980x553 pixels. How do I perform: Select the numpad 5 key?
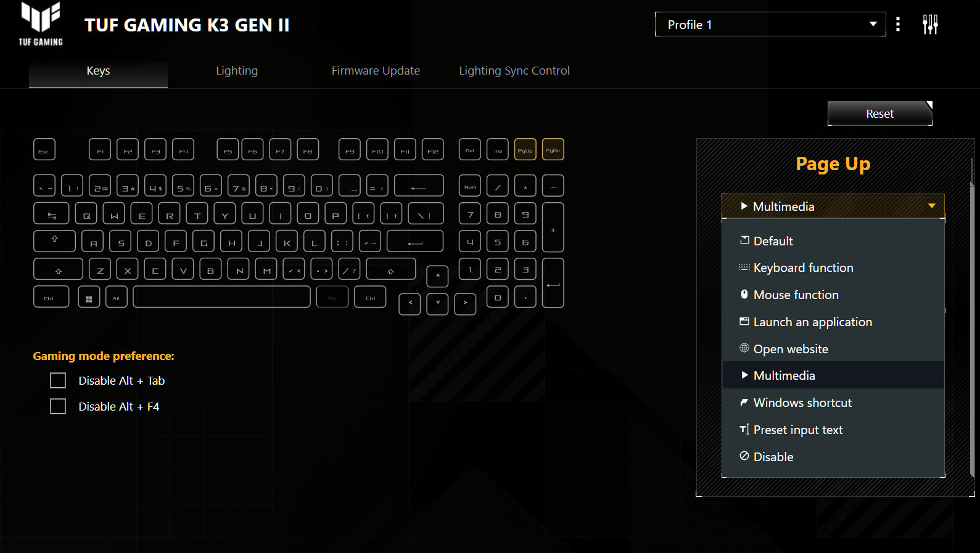point(498,241)
